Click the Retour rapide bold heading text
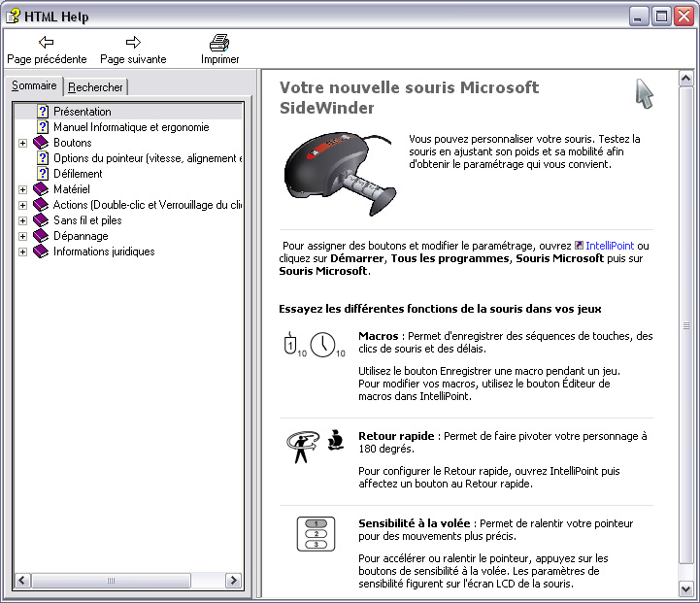 point(396,436)
